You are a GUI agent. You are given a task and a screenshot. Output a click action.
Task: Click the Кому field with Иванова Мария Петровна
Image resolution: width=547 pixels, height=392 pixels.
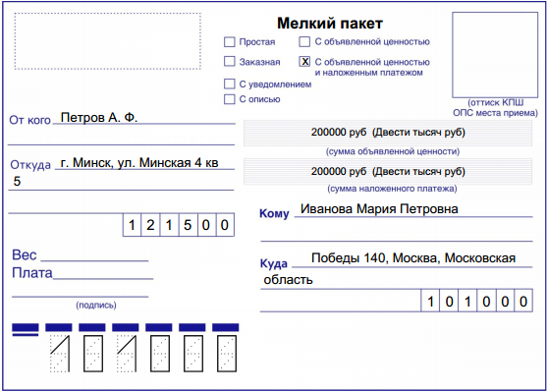point(413,209)
